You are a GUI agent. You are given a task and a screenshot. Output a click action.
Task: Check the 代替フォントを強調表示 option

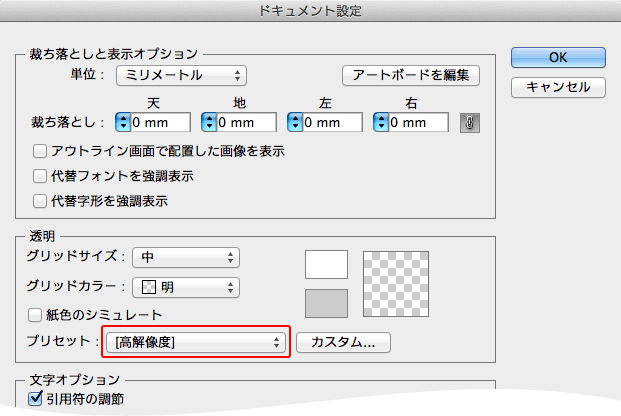coord(40,176)
